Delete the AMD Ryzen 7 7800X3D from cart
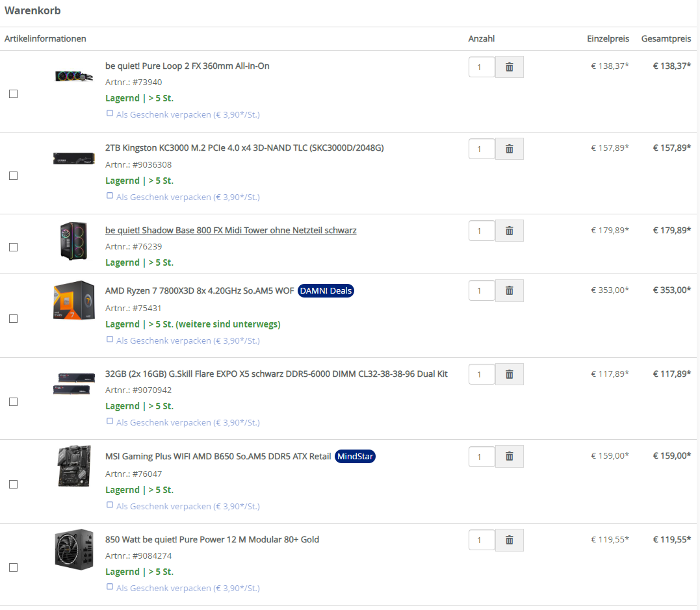 (x=509, y=291)
